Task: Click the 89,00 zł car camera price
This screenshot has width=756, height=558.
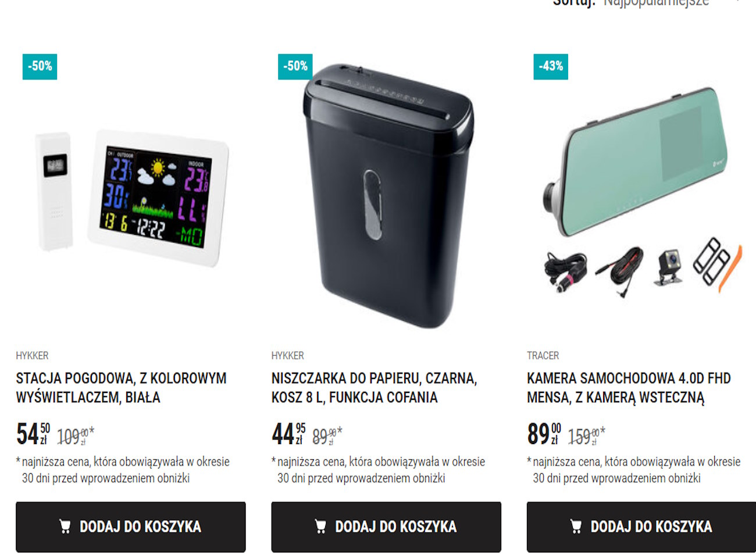Action: tap(544, 434)
